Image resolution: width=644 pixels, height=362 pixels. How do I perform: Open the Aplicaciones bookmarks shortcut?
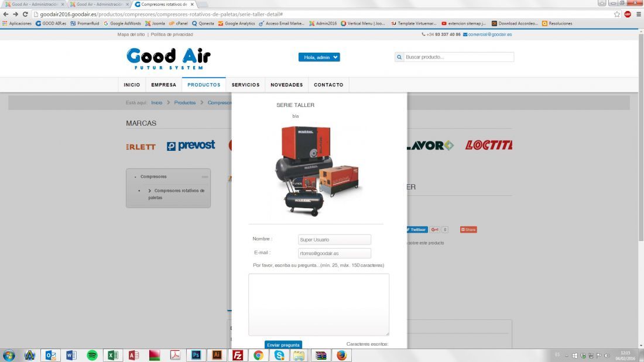coord(17,23)
